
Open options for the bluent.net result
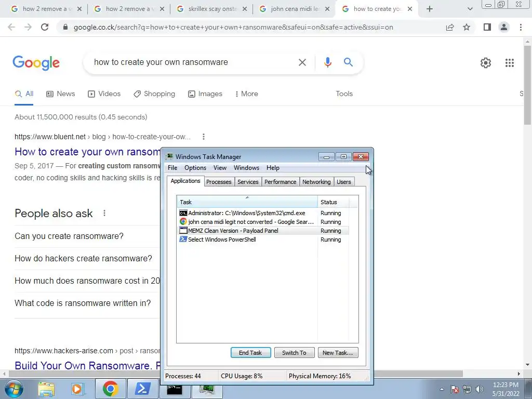pyautogui.click(x=203, y=137)
